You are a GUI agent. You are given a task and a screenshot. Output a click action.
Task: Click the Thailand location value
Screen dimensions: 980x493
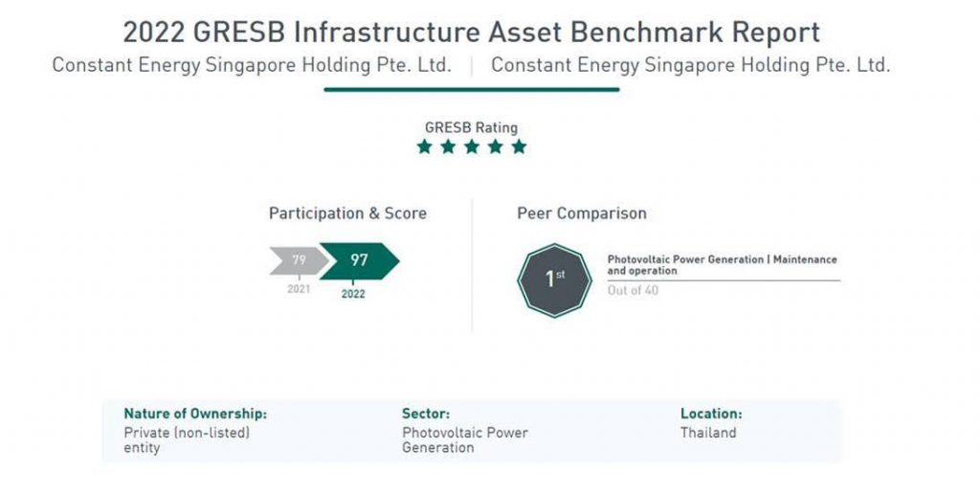coord(708,433)
